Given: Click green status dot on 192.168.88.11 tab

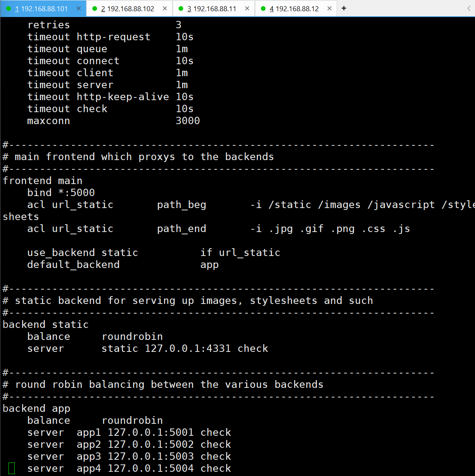Looking at the screenshot, I should pyautogui.click(x=181, y=9).
